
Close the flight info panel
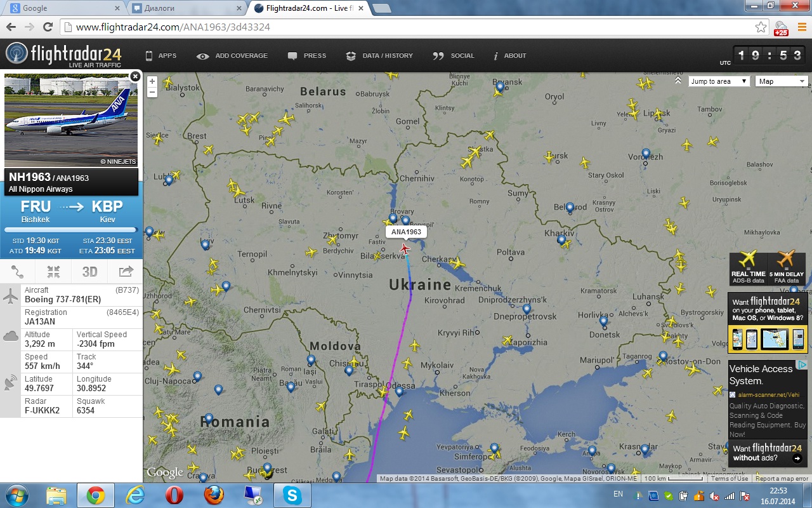click(x=134, y=76)
